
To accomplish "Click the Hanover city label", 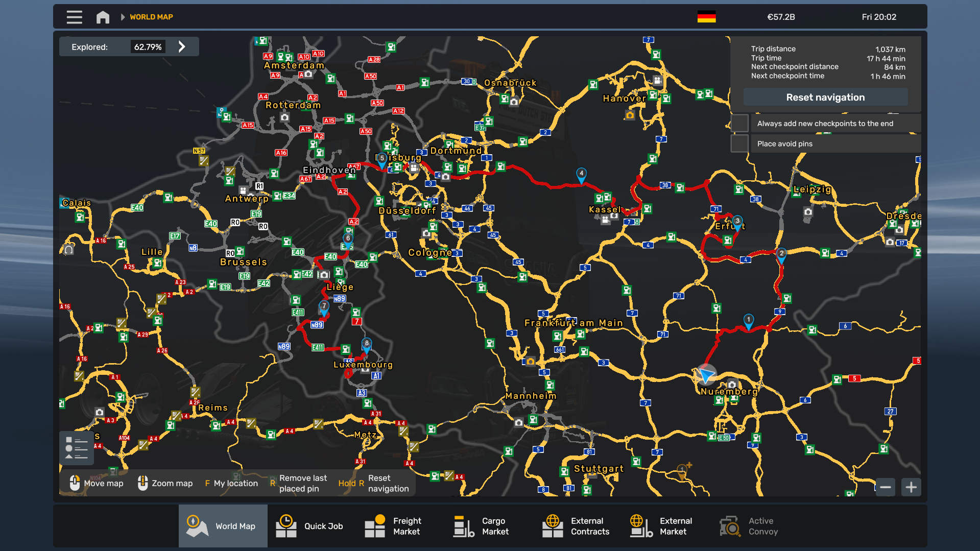I will (624, 99).
